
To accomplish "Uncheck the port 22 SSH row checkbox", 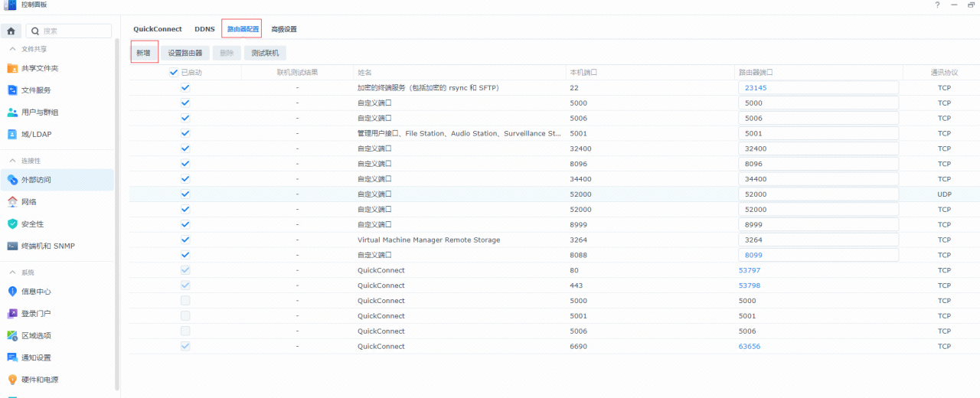I will [x=185, y=88].
